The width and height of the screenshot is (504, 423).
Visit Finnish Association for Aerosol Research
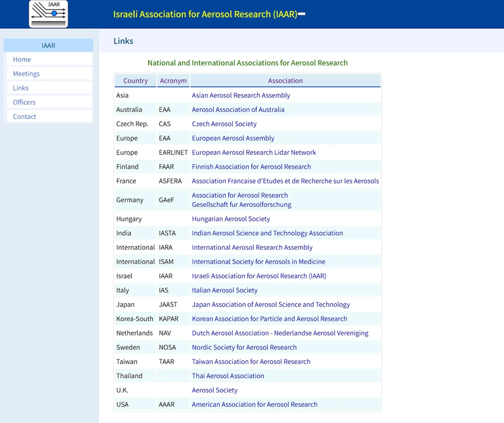tap(251, 167)
